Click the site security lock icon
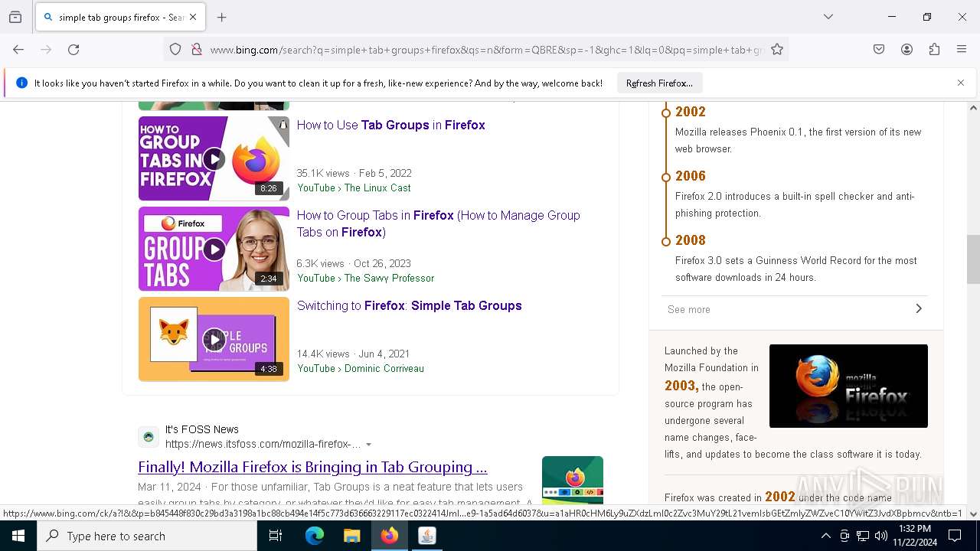 click(197, 50)
